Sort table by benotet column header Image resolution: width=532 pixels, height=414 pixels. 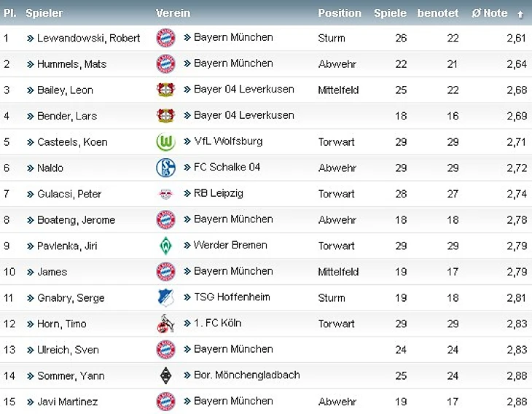438,13
